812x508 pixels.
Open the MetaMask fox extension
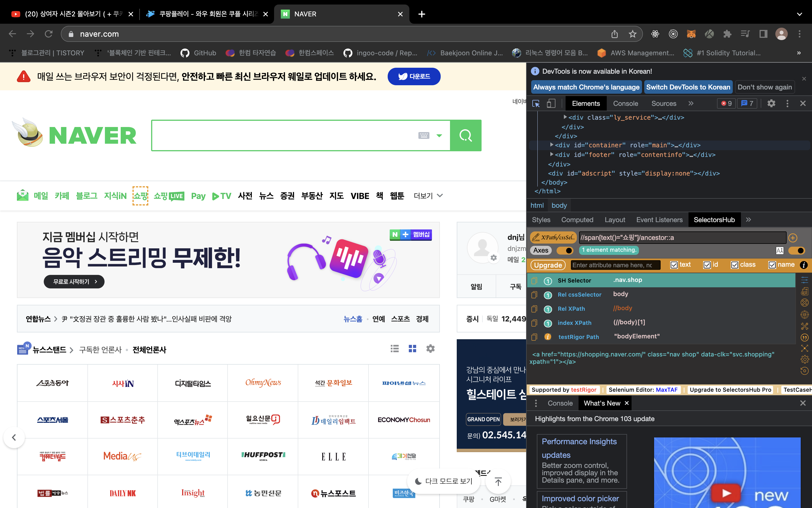tap(691, 34)
